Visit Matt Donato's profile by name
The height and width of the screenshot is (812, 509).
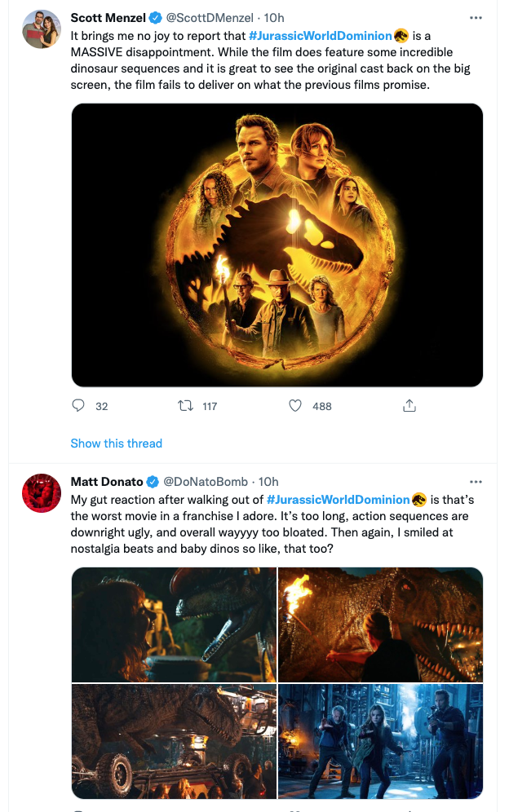click(x=107, y=482)
